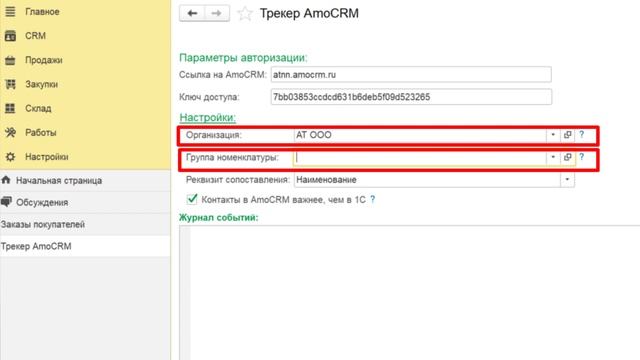Click the Журнал событий heading
This screenshot has height=360, width=640.
click(x=219, y=218)
